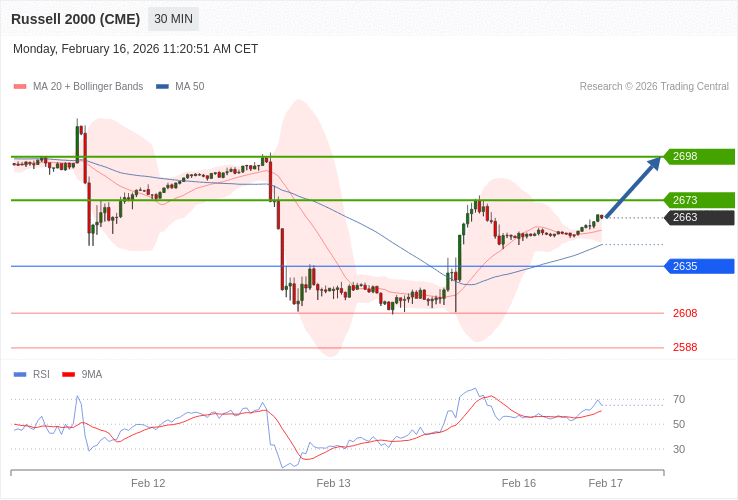
Task: Click the blue upward forecast arrow
Action: (x=633, y=187)
